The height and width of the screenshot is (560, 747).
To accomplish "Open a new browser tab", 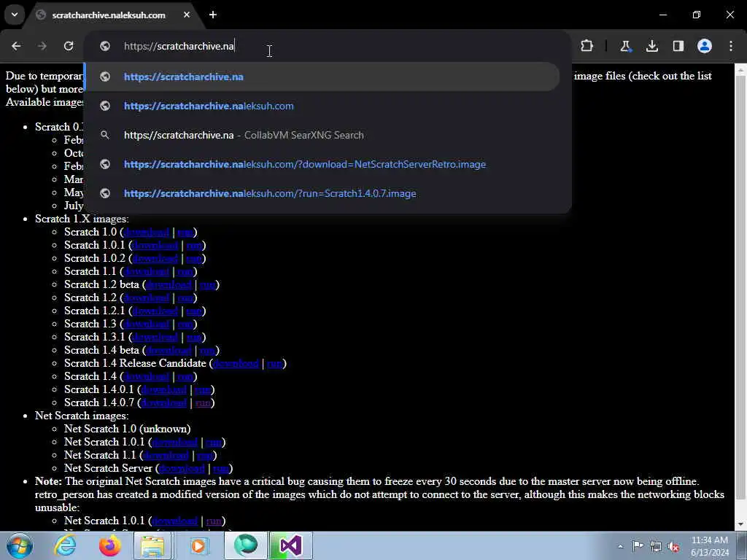I will [213, 15].
